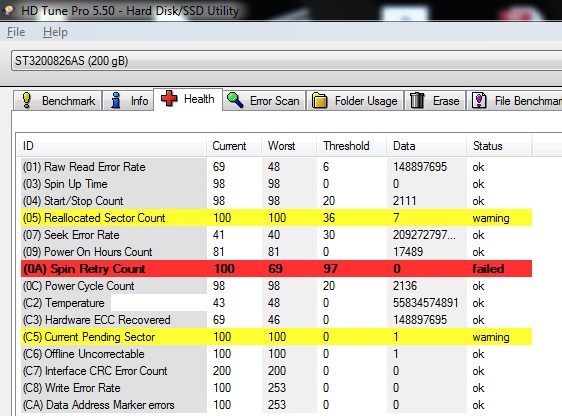This screenshot has height=416, width=562.
Task: Click Hardware ECC Recovered worst value 46
Action: 274,320
